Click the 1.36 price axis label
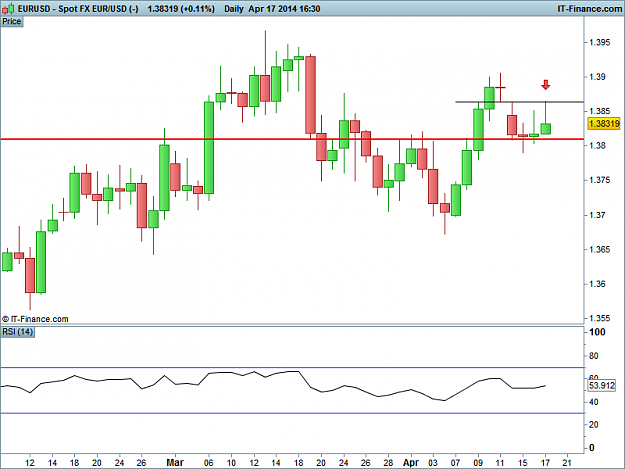 (x=597, y=284)
